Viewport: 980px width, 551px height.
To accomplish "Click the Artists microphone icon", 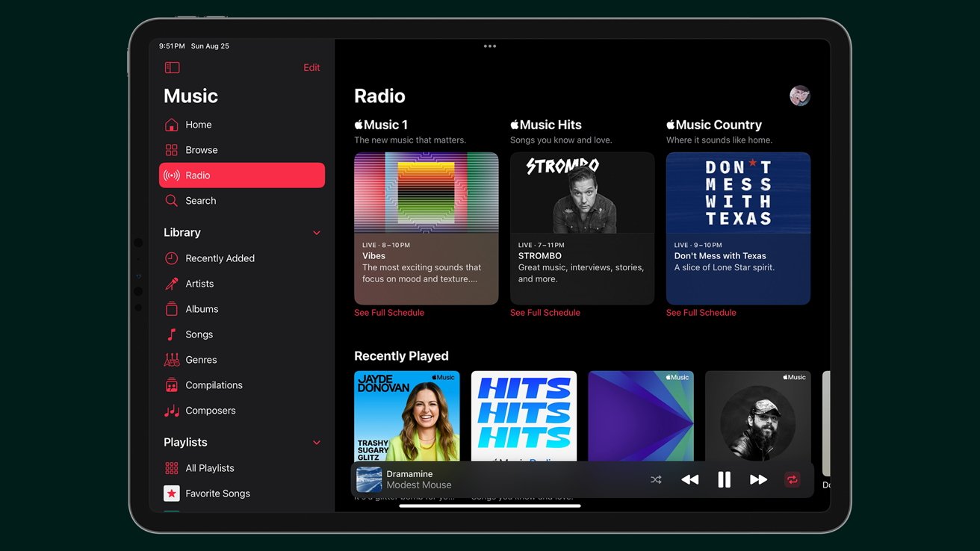I will pyautogui.click(x=172, y=284).
